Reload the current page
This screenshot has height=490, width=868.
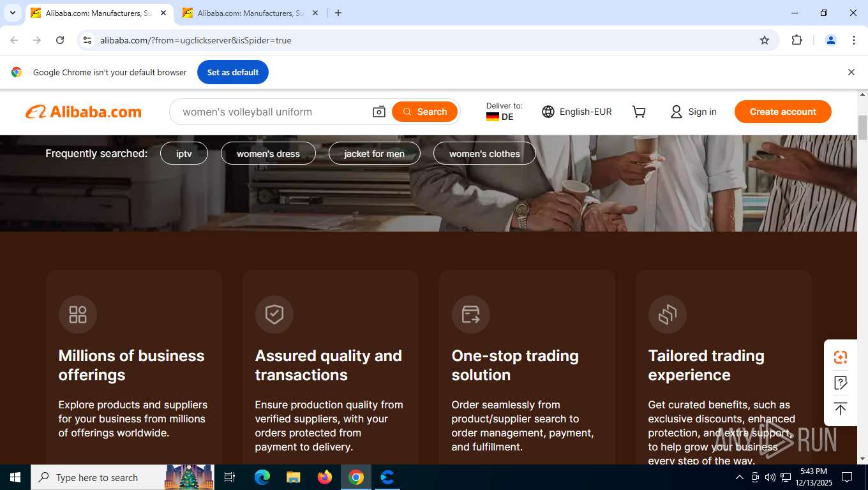[60, 40]
